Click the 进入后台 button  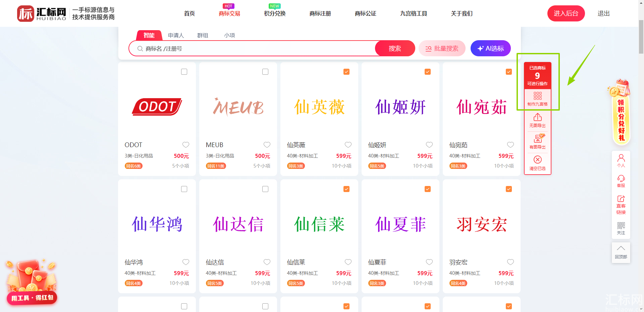[x=566, y=13]
